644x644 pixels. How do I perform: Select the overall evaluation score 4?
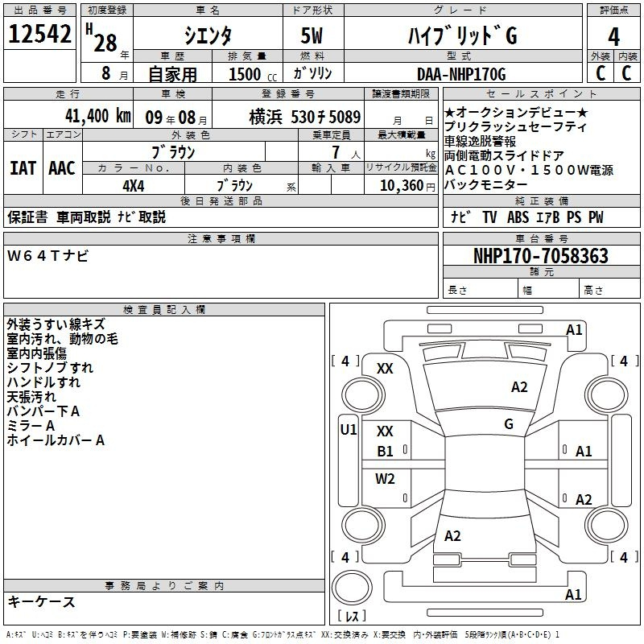(x=613, y=37)
